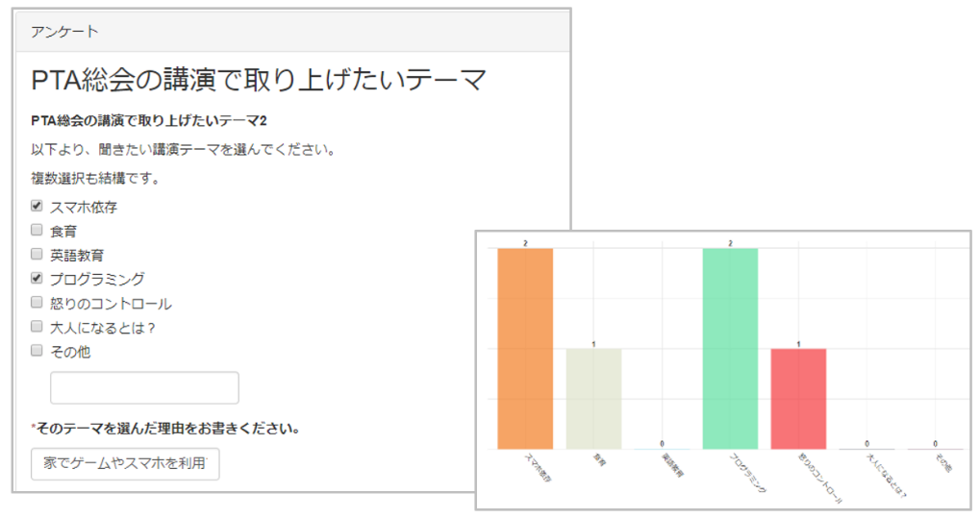The image size is (980, 518).
Task: Click the スマホ依存 axis label under chart
Action: click(x=537, y=469)
